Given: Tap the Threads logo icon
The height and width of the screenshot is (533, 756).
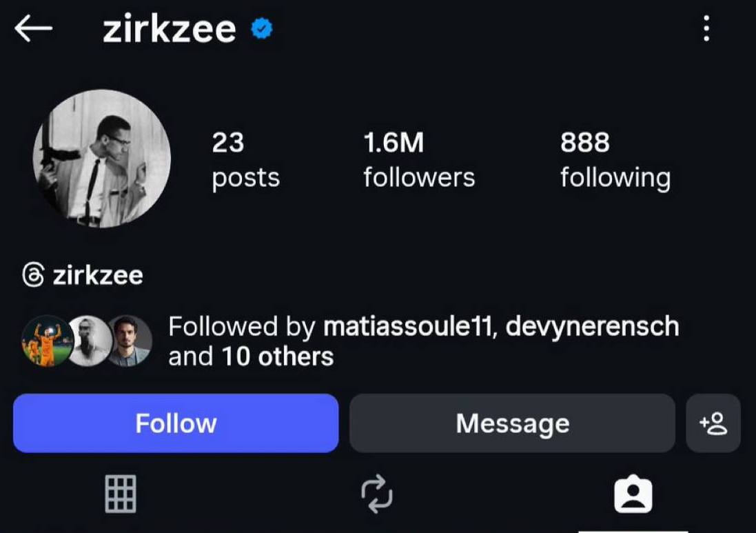Looking at the screenshot, I should (x=32, y=276).
